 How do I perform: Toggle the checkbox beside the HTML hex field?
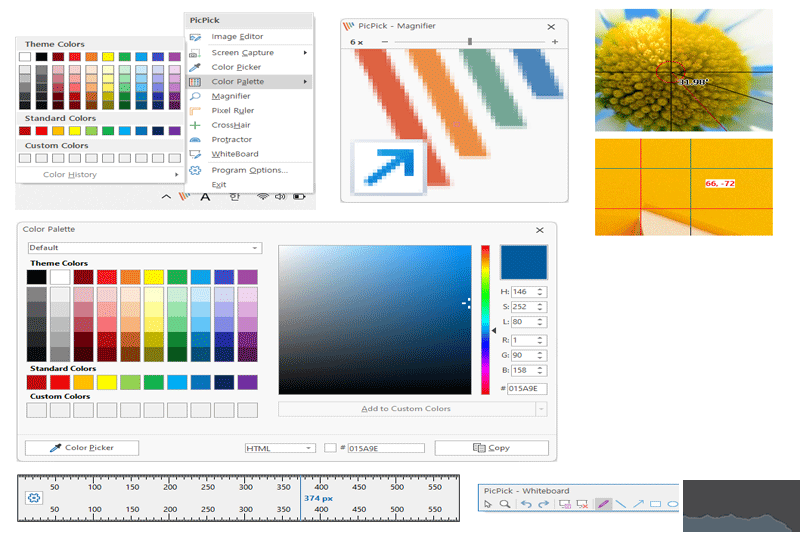coord(330,448)
